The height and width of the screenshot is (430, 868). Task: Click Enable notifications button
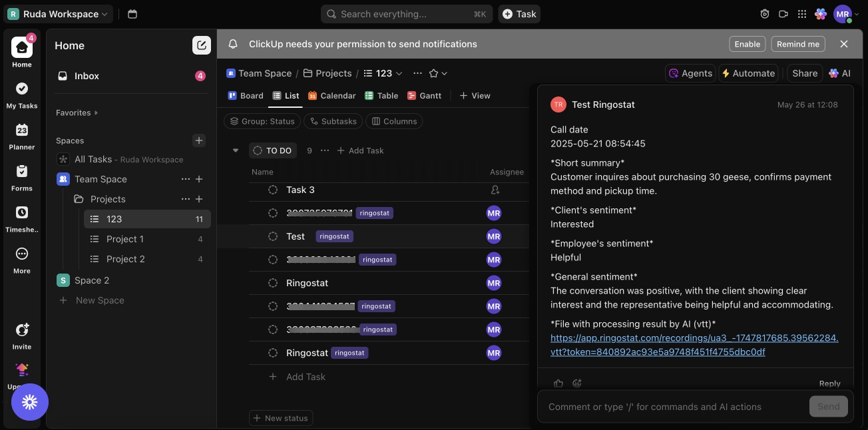click(x=747, y=44)
